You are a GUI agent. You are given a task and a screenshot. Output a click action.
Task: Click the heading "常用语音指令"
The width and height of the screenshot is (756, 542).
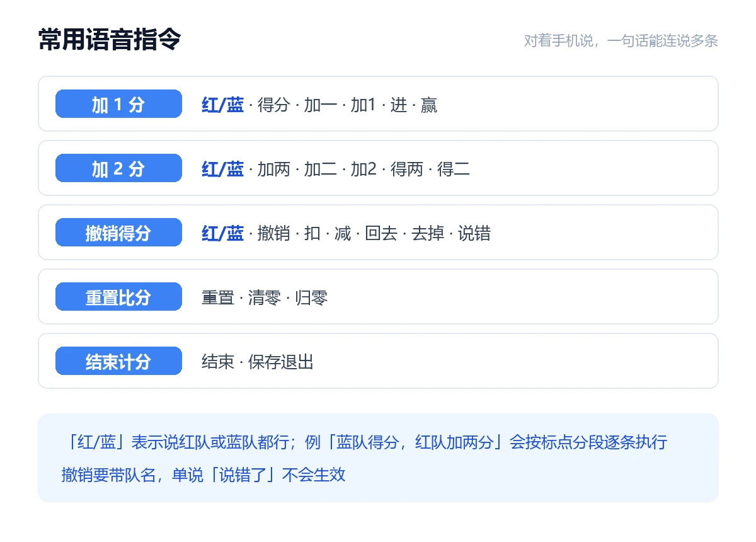pyautogui.click(x=110, y=40)
